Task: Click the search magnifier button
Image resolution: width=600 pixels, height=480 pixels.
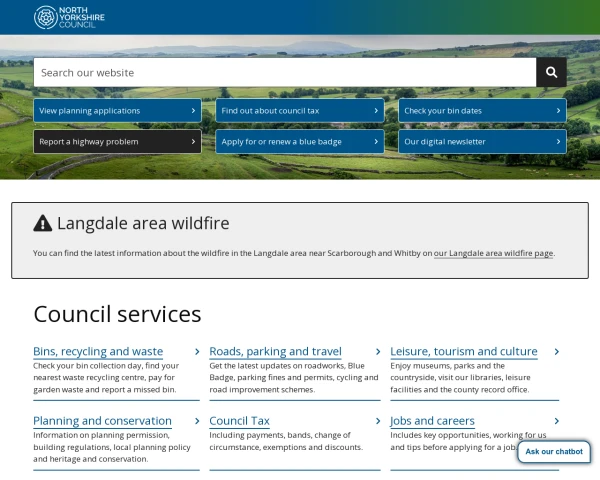Action: [x=551, y=72]
